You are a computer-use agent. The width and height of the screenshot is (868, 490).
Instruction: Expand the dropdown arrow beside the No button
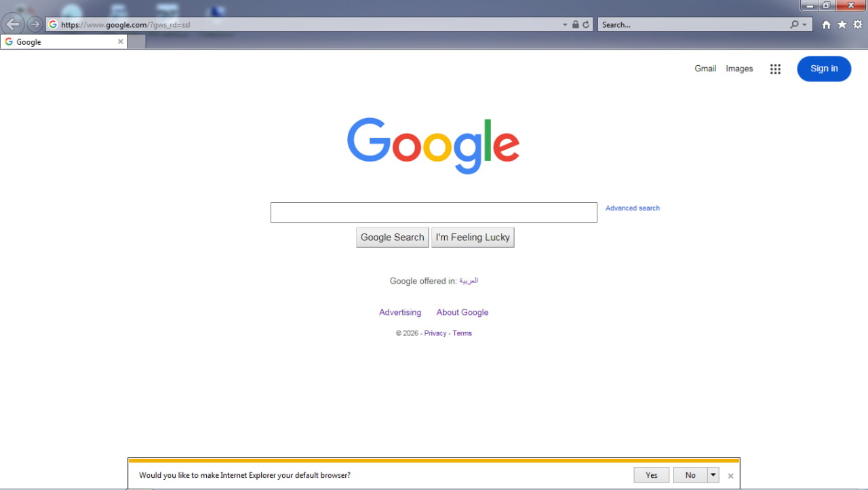[x=713, y=475]
